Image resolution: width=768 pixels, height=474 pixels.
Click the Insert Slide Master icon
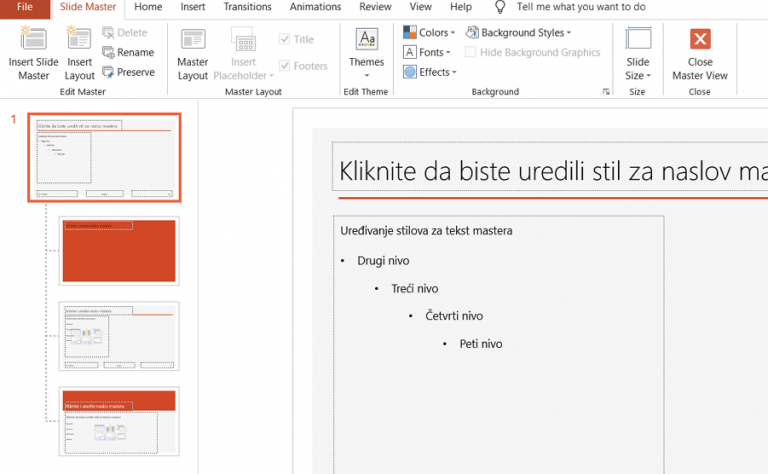33,38
